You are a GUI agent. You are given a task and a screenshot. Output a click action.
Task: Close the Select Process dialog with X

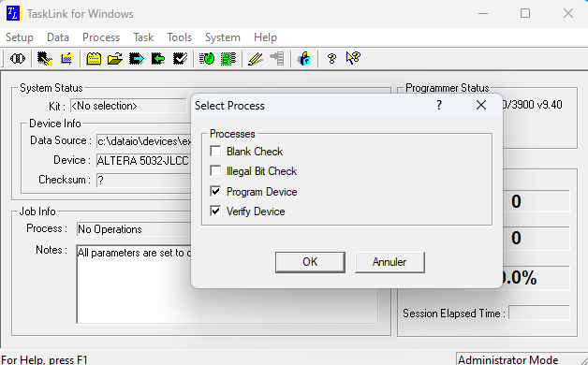pos(481,105)
